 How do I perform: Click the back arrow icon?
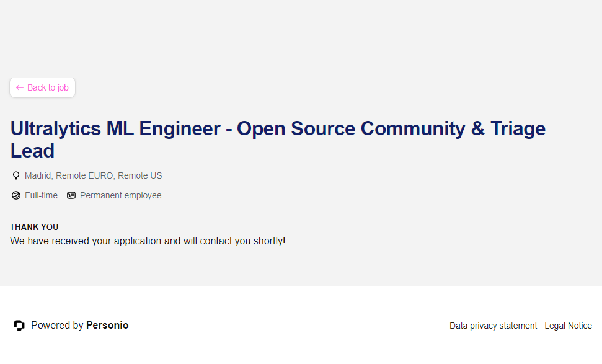pos(19,87)
